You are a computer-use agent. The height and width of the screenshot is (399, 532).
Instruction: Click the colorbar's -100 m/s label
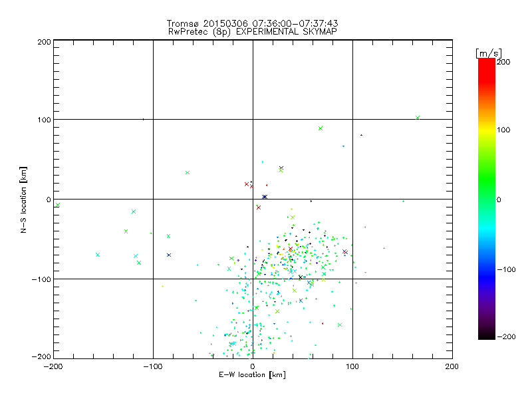click(506, 269)
